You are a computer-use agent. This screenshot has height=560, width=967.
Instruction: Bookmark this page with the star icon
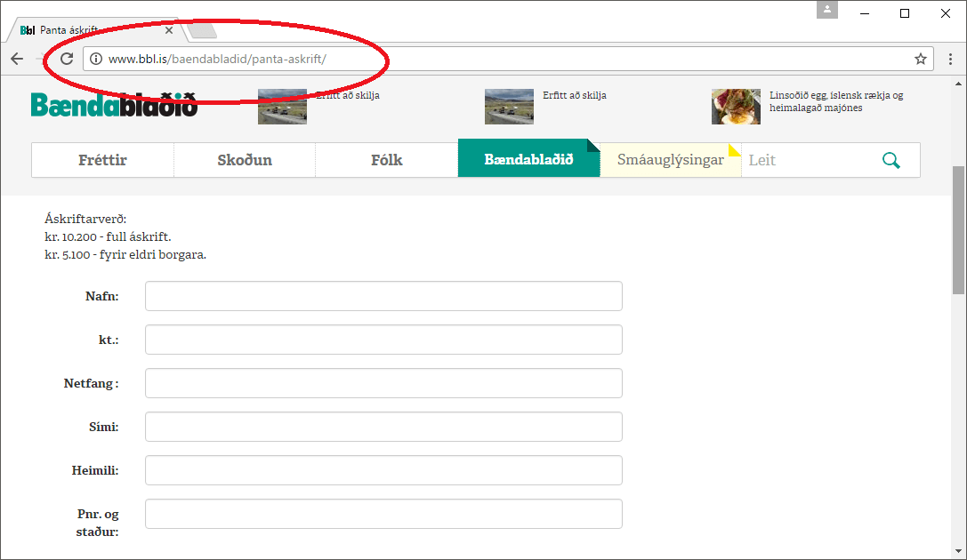coord(921,60)
